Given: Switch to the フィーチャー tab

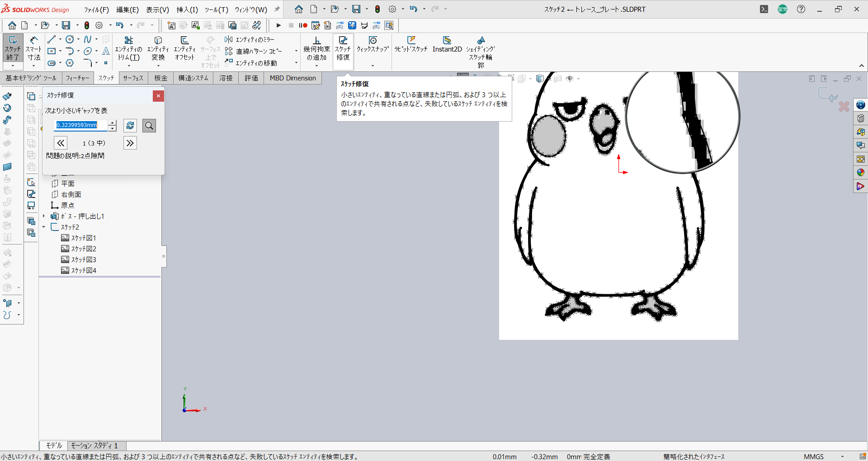Looking at the screenshot, I should point(78,78).
